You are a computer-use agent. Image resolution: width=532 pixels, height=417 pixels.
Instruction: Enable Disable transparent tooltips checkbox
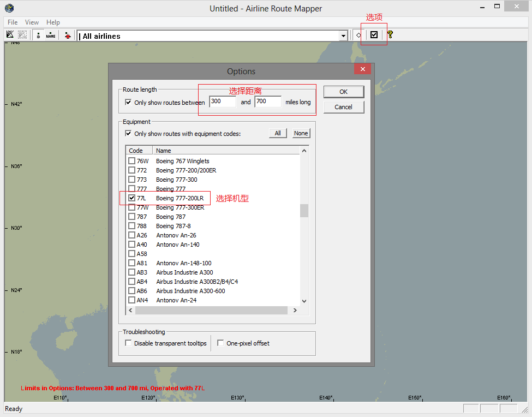tap(128, 343)
